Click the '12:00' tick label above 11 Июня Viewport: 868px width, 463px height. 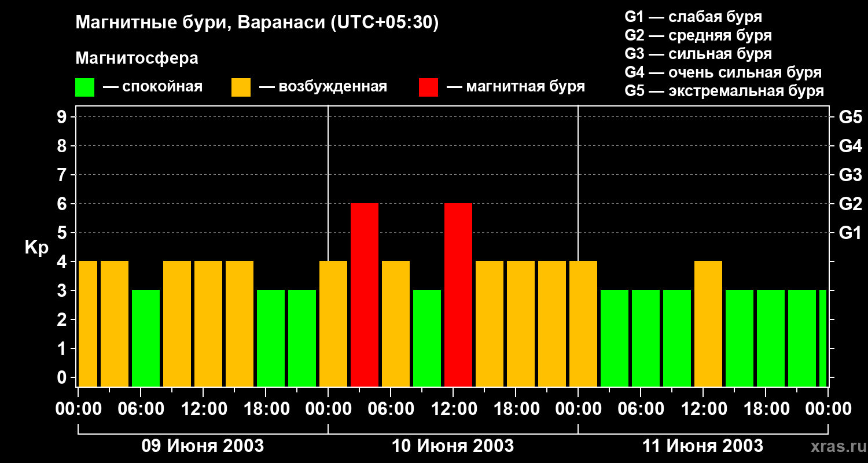704,409
